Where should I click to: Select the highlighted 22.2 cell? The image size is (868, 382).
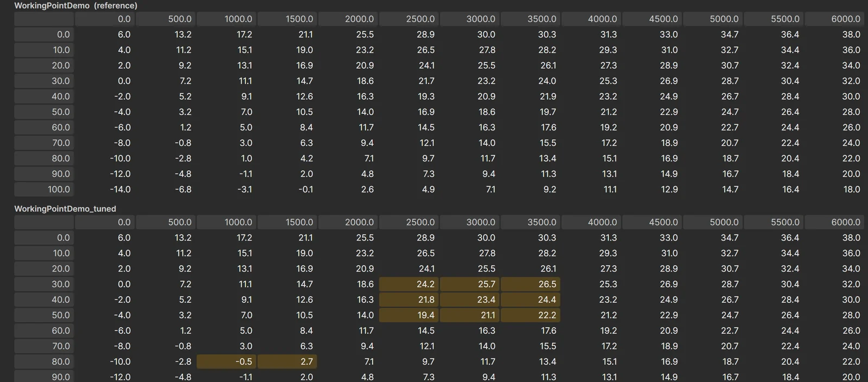pos(531,315)
